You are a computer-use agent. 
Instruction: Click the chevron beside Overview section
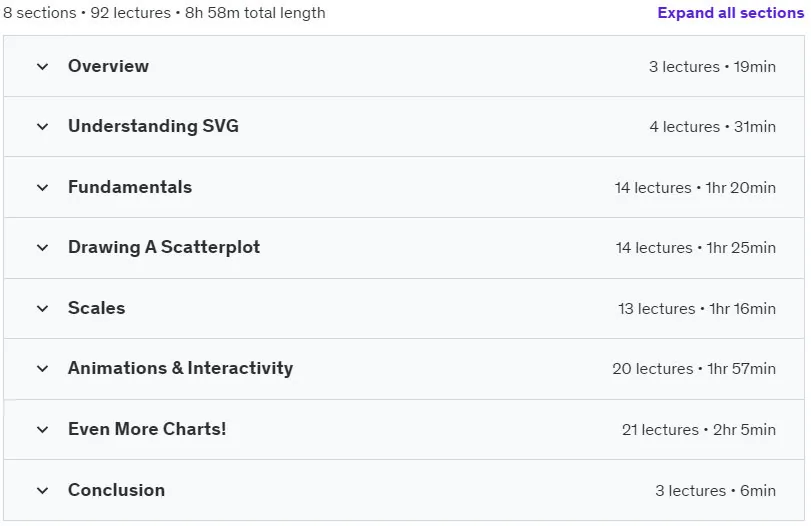[x=42, y=67]
